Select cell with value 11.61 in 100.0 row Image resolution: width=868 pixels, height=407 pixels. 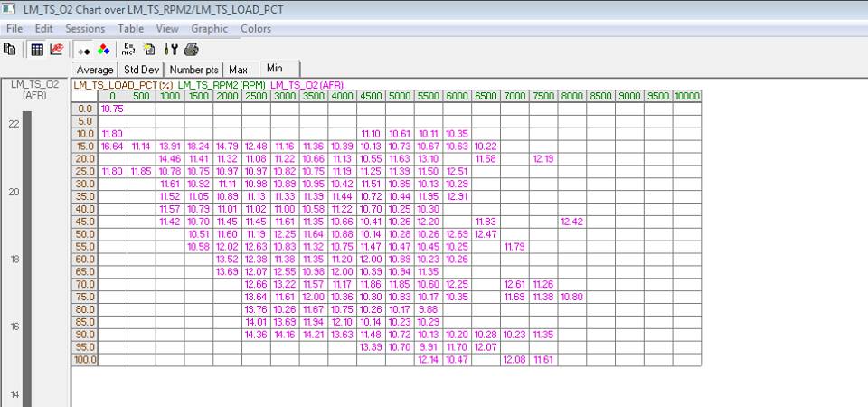pos(543,360)
